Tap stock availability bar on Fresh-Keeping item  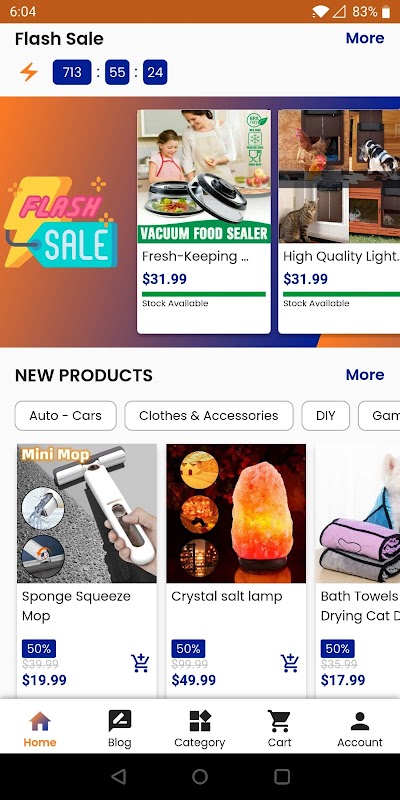point(204,294)
